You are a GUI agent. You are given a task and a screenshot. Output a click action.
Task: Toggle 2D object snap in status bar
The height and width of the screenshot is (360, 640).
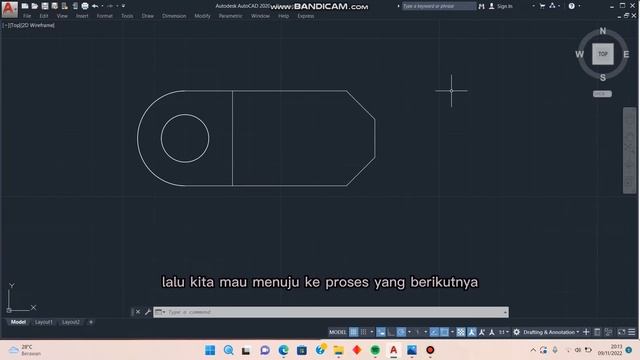click(x=444, y=332)
